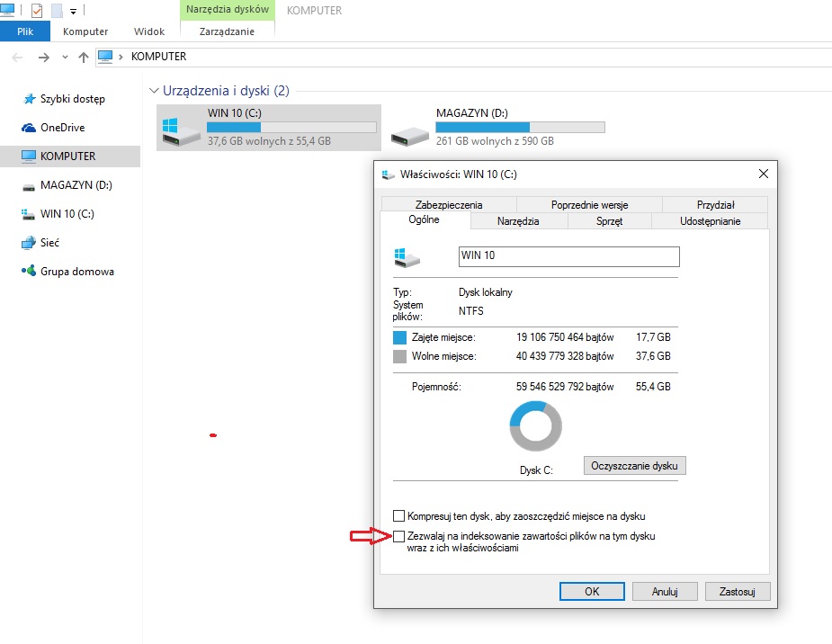Close the Właściwości: WIN 10 (C:) dialog
The width and height of the screenshot is (832, 644).
[764, 174]
